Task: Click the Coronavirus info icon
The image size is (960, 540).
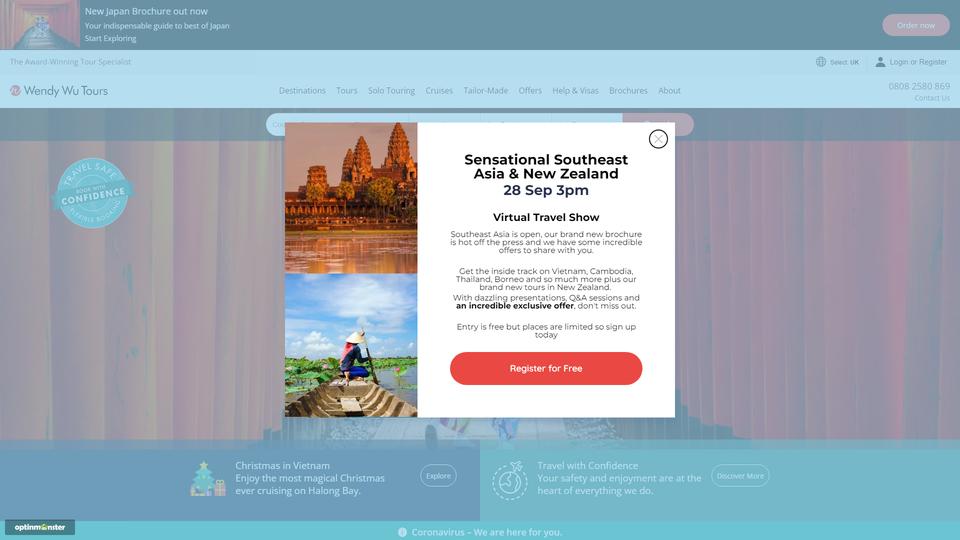Action: pos(402,532)
